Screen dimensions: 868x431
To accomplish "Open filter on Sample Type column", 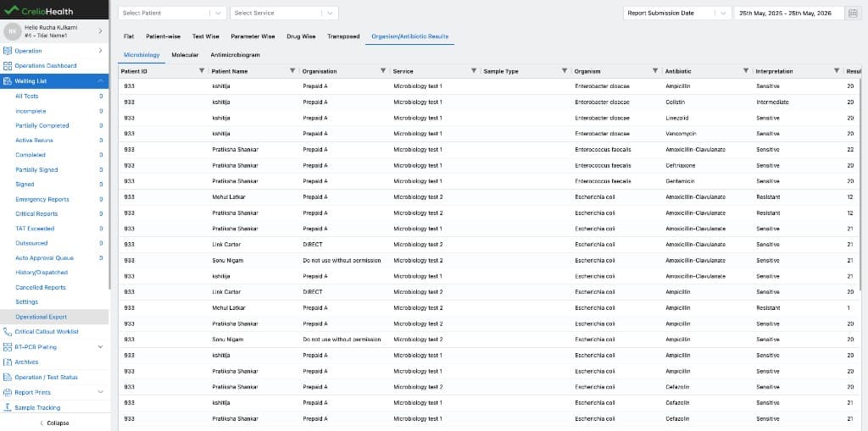I will click(x=565, y=71).
